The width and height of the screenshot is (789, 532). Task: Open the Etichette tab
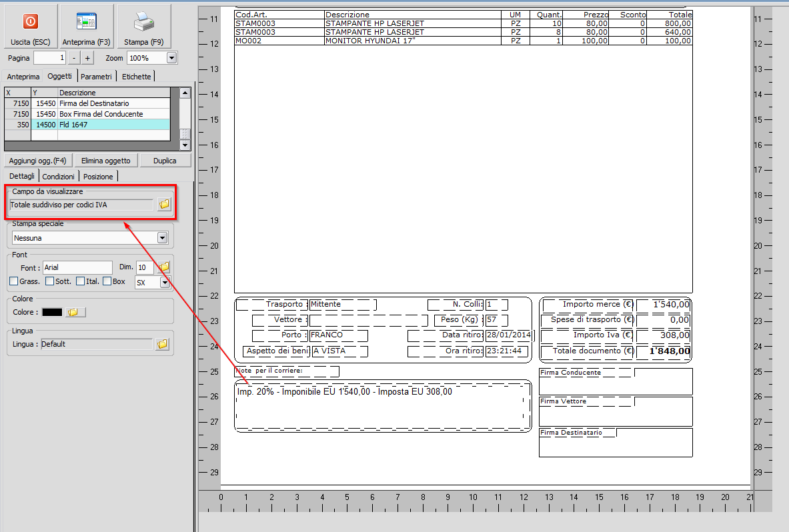pyautogui.click(x=136, y=77)
